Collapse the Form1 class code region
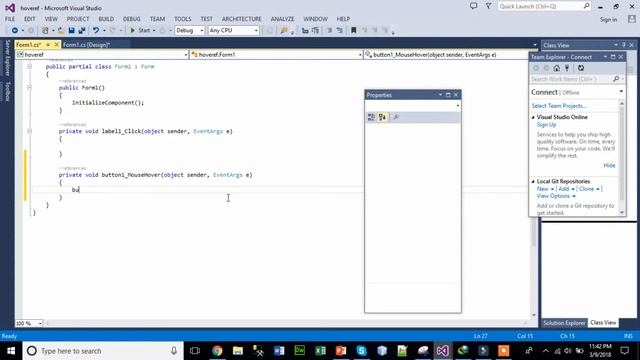640x360 pixels. (29, 66)
